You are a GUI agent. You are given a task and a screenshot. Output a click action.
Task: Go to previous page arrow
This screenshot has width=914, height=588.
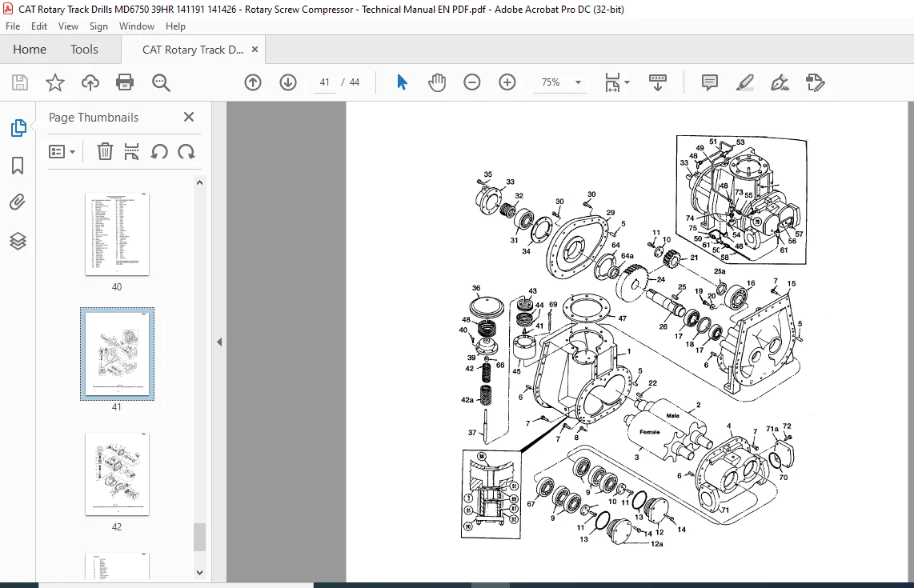point(253,82)
